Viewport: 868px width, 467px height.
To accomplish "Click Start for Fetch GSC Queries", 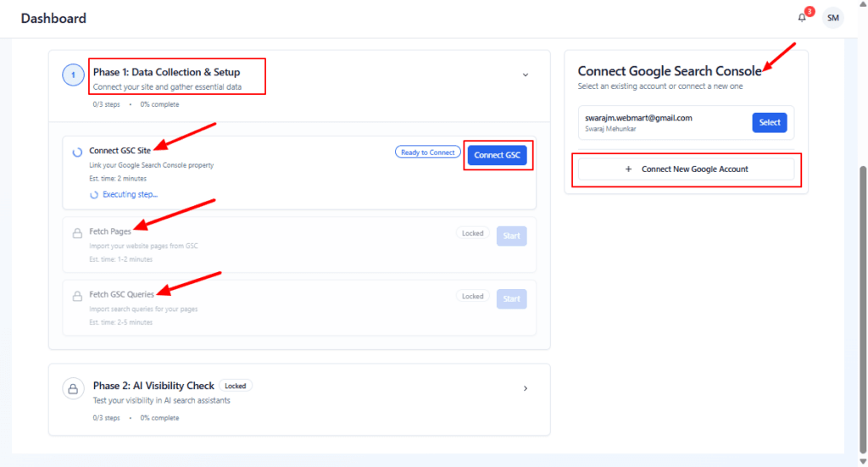I will (x=511, y=299).
